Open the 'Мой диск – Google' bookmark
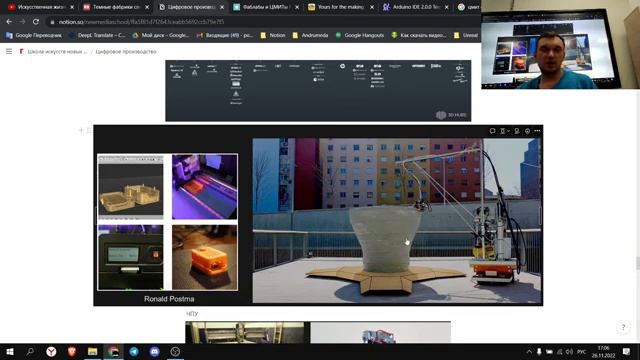The width and height of the screenshot is (640, 360). coord(160,36)
